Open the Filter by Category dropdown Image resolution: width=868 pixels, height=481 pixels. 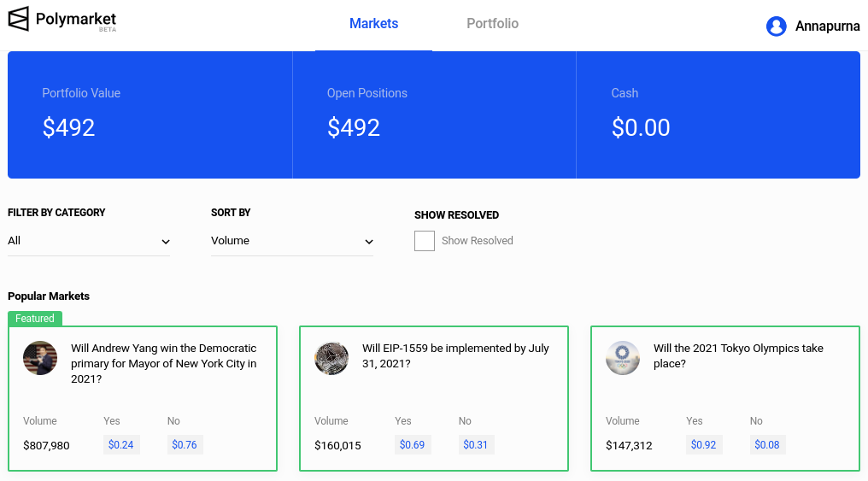coord(89,241)
